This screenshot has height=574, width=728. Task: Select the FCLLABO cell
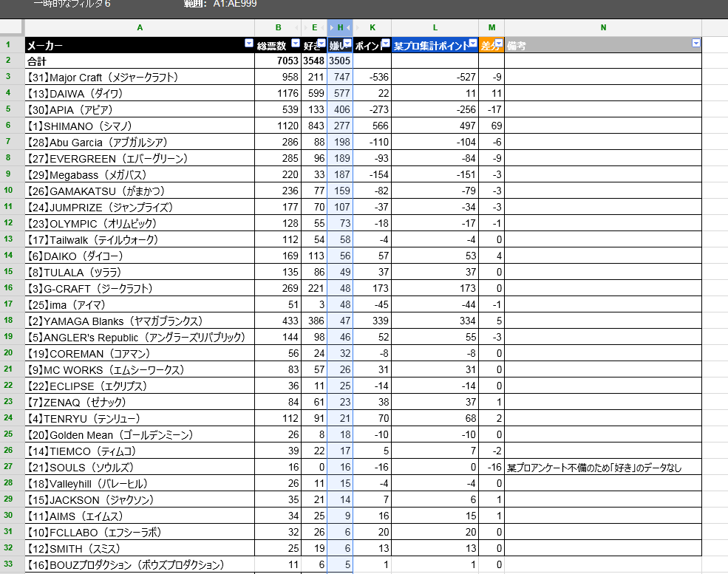(x=140, y=532)
